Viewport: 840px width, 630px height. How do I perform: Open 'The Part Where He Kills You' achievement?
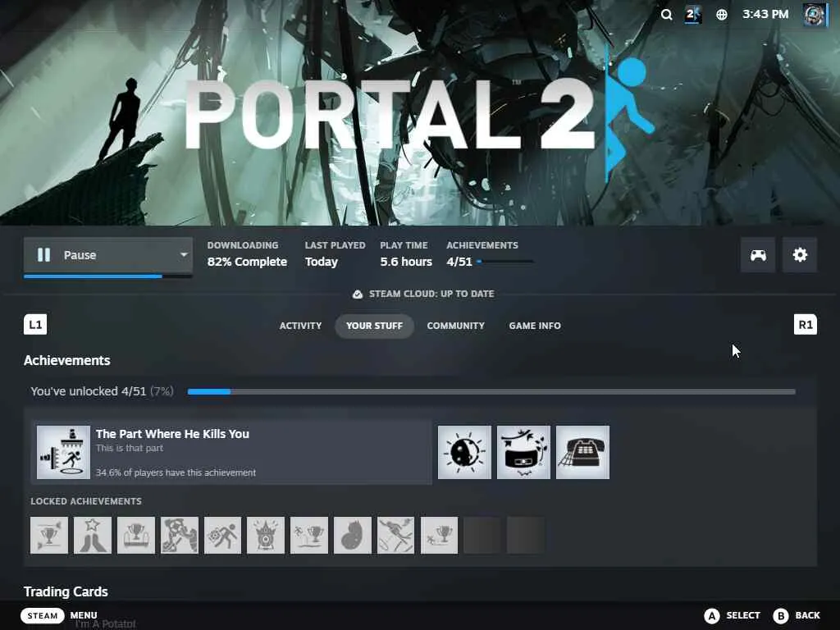pos(231,452)
